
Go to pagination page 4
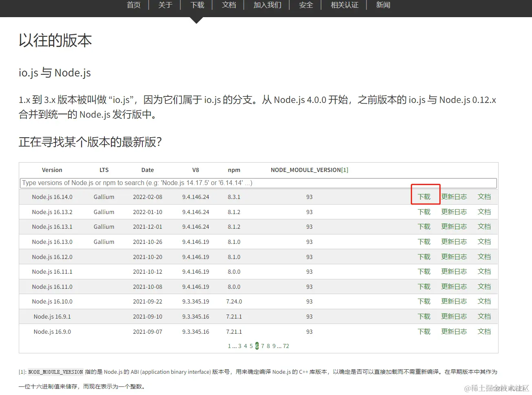click(x=246, y=346)
